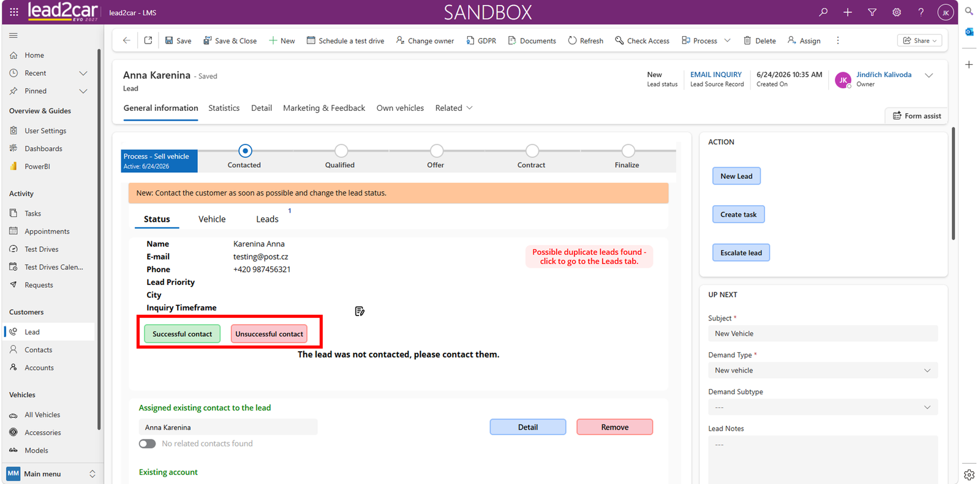This screenshot has height=484, width=980.
Task: Click Check Access in the command bar
Action: coord(642,40)
